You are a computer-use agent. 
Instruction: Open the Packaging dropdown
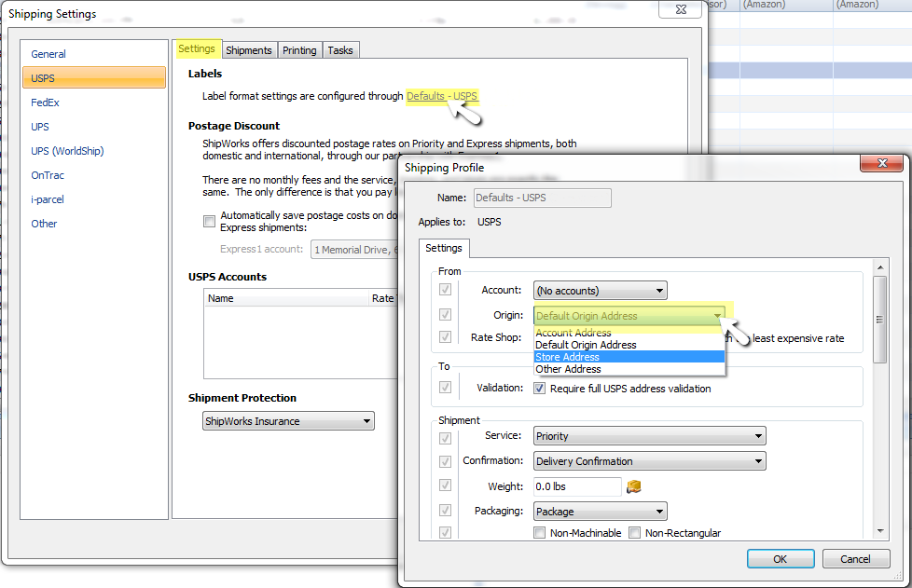[600, 512]
